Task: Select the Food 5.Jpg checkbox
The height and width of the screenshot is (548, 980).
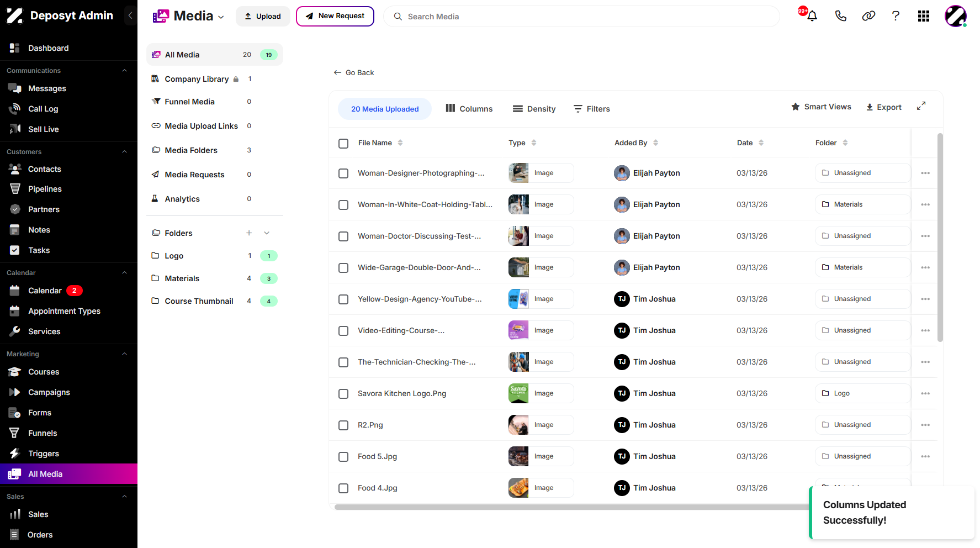Action: pos(343,457)
